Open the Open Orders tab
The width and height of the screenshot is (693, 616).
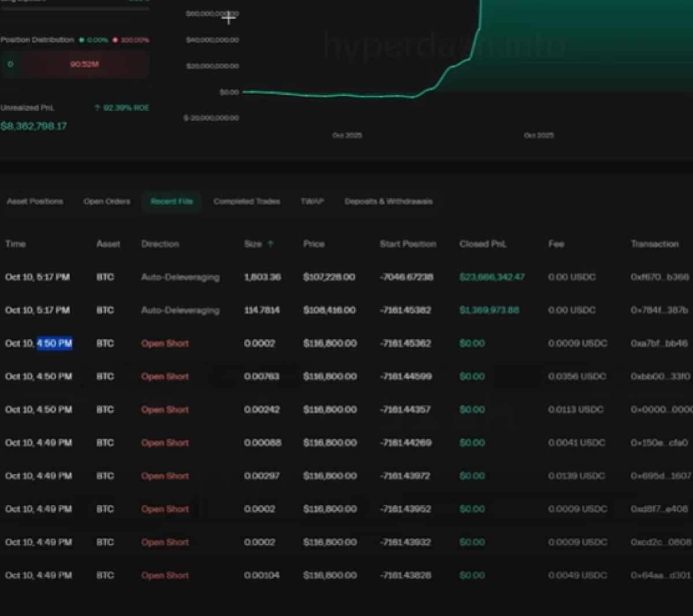pyautogui.click(x=107, y=202)
